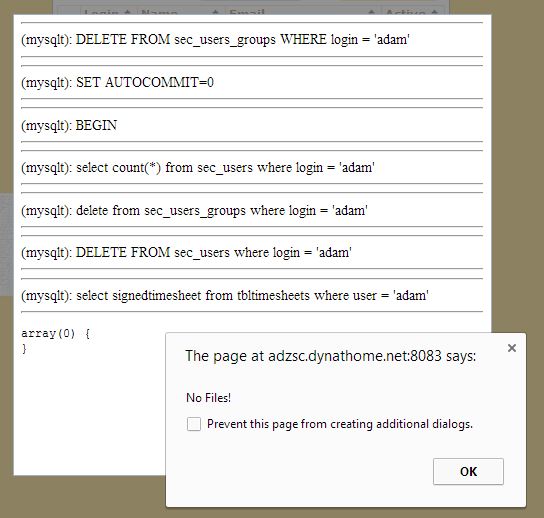Click the closing brace of the array output
The width and height of the screenshot is (544, 518).
coord(24,348)
